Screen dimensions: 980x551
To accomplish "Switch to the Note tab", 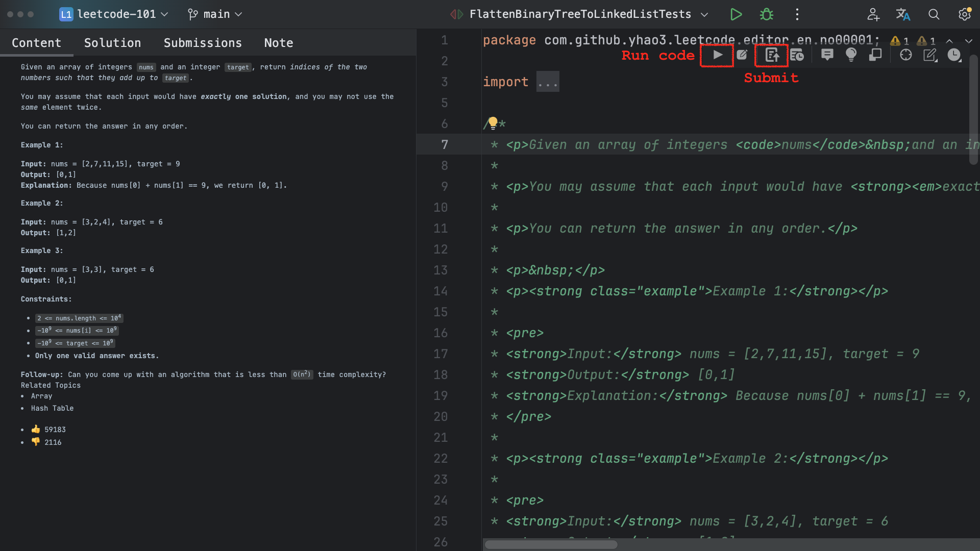I will pos(279,43).
